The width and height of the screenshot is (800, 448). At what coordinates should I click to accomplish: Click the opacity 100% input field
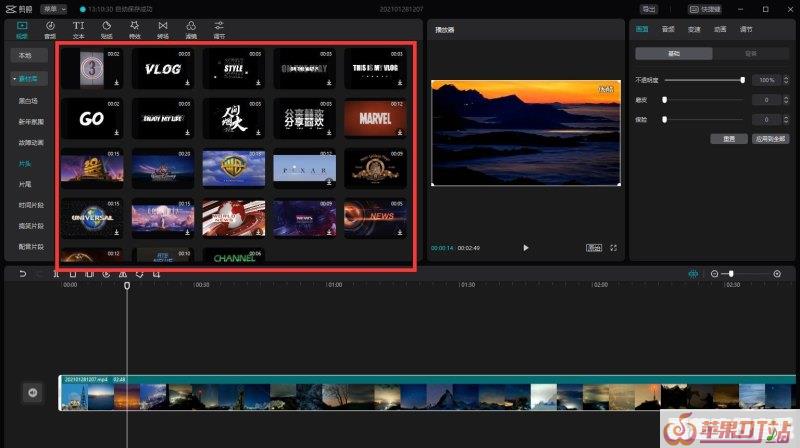click(x=767, y=80)
